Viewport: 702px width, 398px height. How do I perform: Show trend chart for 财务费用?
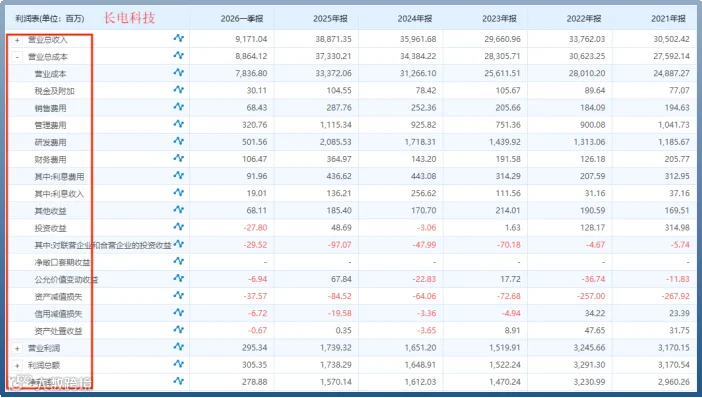(x=179, y=158)
